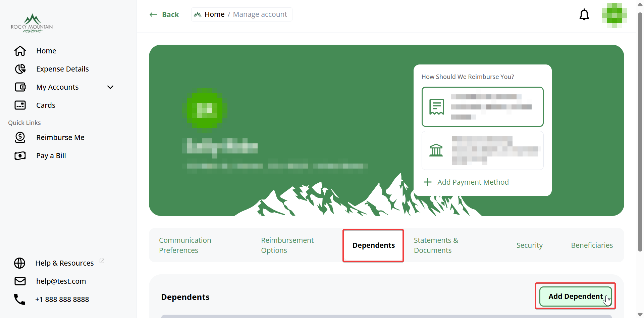Click the plus icon for Add Payment Method

(428, 182)
